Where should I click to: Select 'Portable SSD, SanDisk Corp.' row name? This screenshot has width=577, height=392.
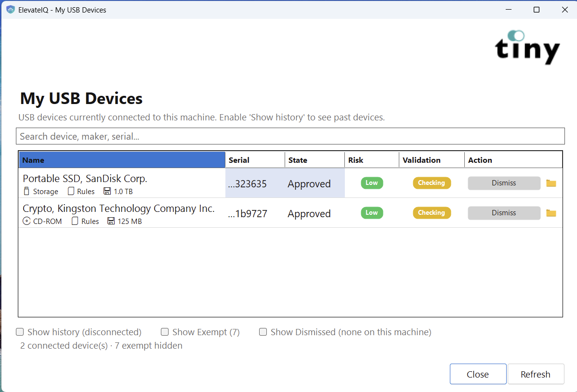[x=85, y=179]
